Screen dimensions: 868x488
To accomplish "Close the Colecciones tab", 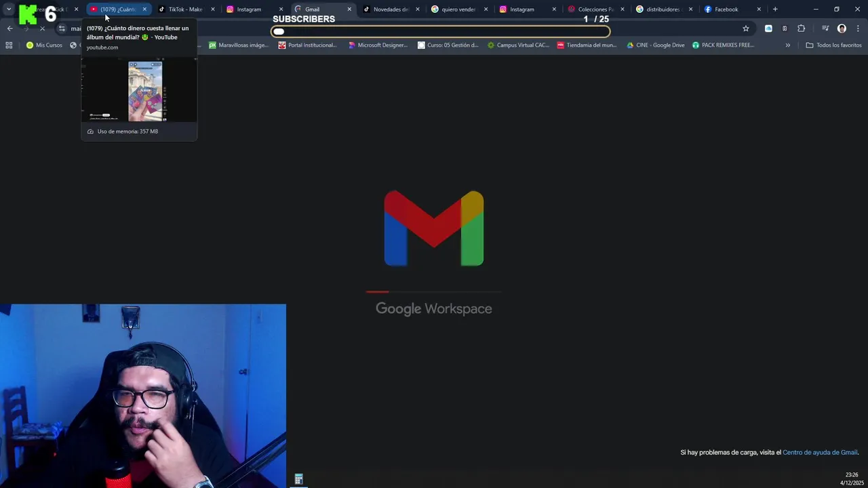I will pos(623,9).
